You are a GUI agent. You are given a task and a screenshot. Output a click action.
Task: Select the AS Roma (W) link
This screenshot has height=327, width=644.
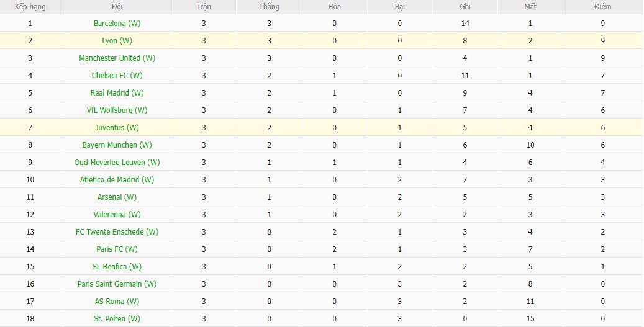click(x=117, y=302)
